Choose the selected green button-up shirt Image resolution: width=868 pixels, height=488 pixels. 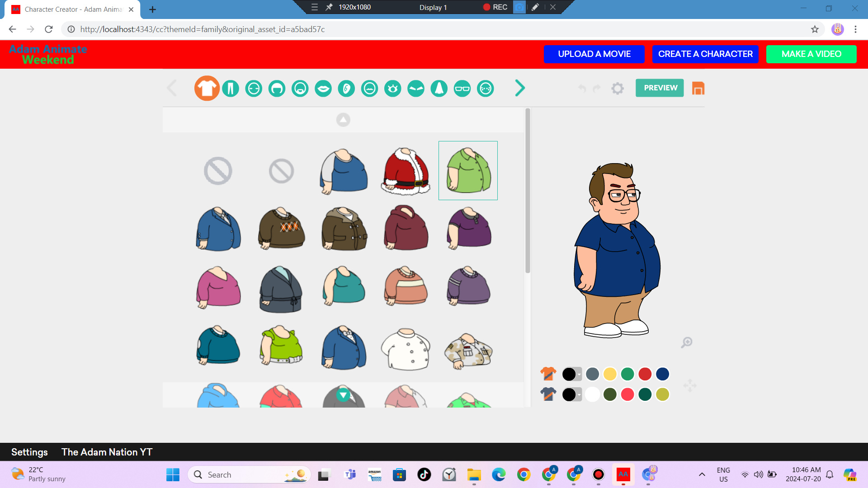(468, 171)
